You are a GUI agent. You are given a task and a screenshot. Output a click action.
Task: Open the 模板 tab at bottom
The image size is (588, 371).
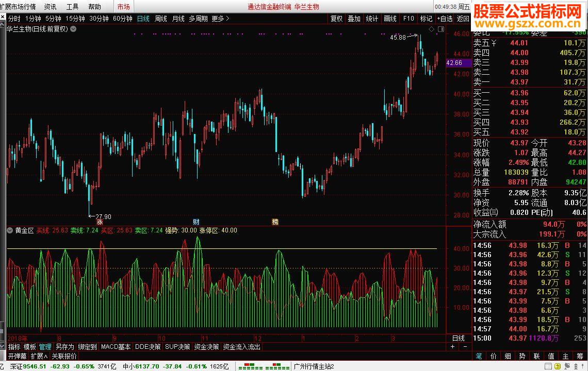coord(29,347)
